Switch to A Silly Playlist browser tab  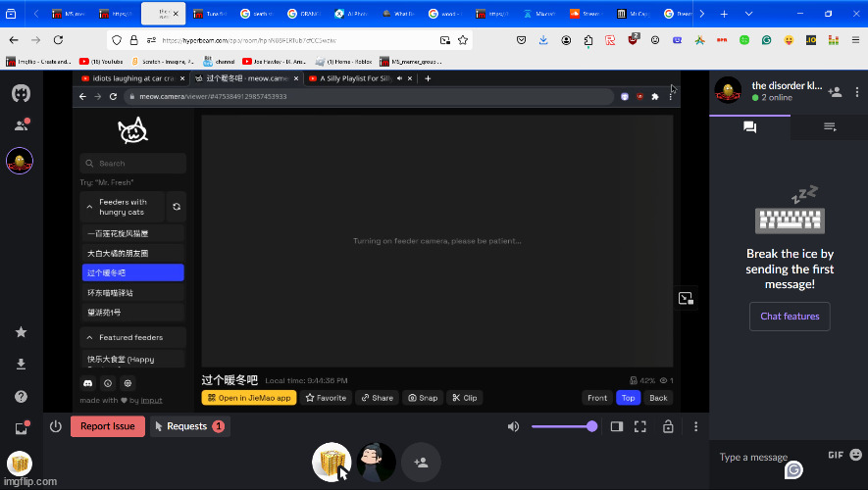[356, 78]
